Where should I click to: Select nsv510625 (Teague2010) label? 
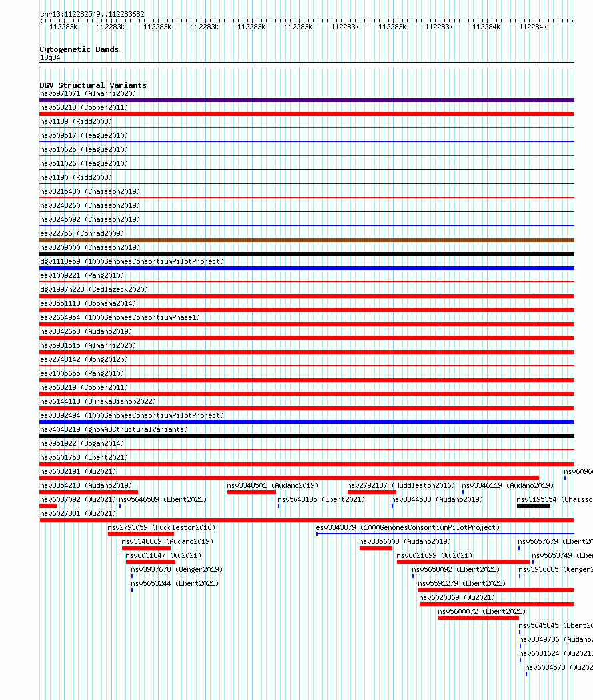pyautogui.click(x=84, y=149)
